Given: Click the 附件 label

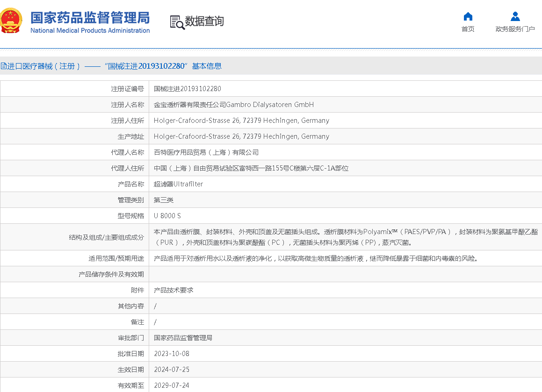Looking at the screenshot, I should [x=137, y=290].
